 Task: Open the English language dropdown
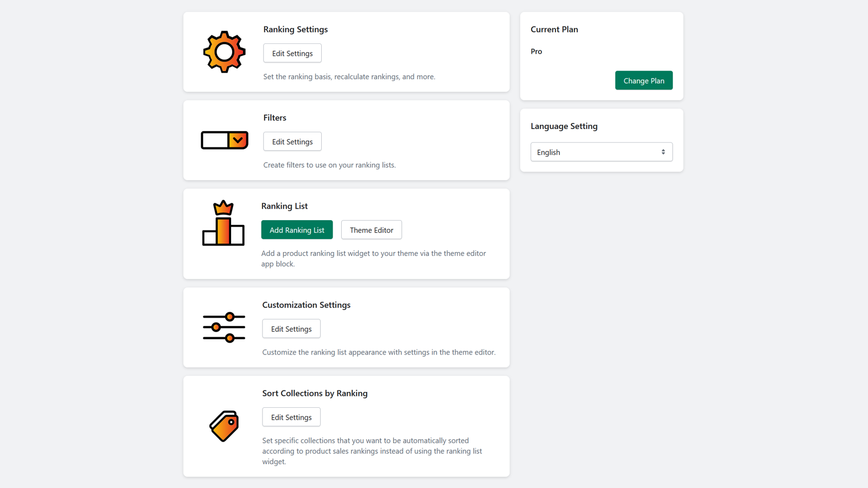tap(597, 152)
